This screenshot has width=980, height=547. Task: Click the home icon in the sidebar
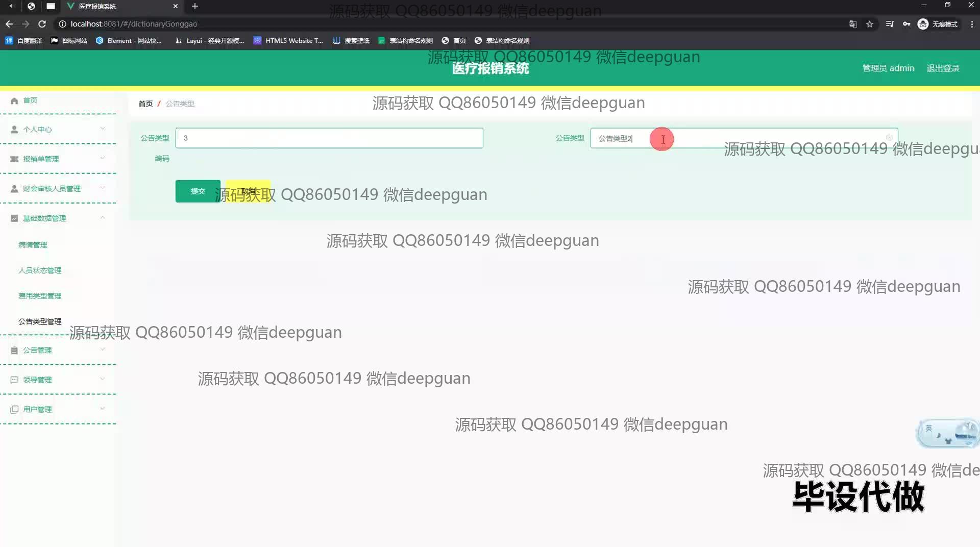[x=14, y=101]
